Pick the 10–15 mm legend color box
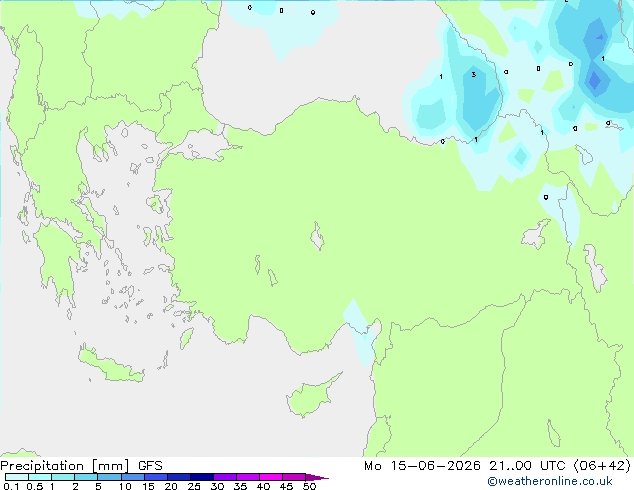This screenshot has width=634, height=490. pos(132,477)
